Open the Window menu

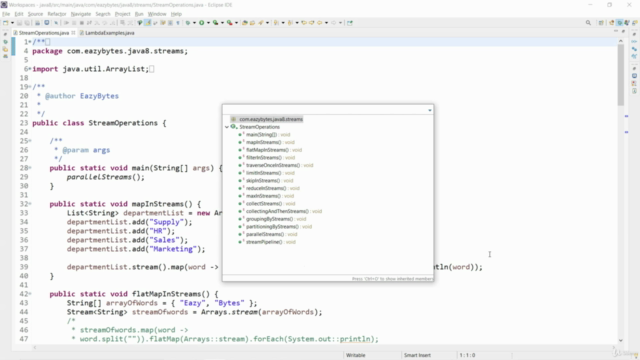coord(157,14)
